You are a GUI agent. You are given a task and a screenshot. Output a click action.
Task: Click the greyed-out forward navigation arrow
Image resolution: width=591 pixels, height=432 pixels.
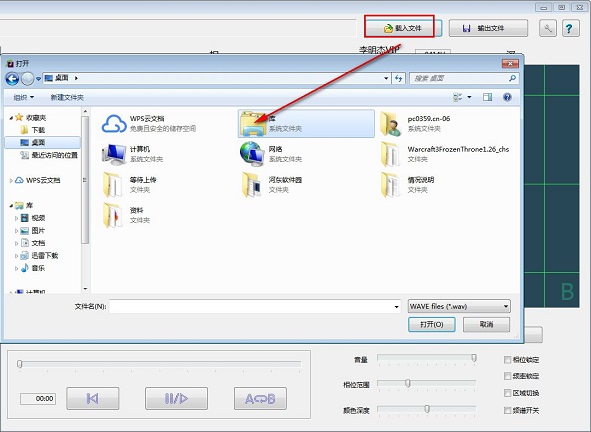pos(28,78)
